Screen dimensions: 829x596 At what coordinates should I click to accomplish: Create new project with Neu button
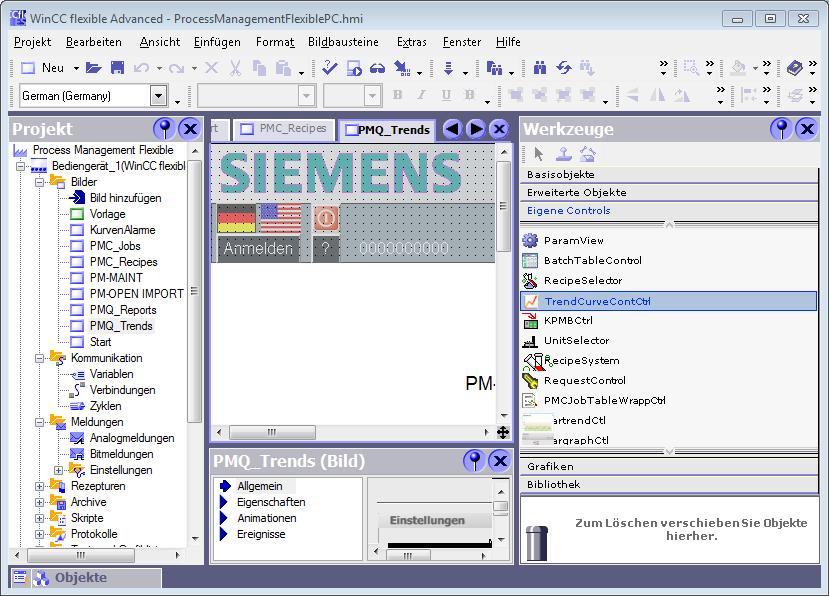pos(43,68)
